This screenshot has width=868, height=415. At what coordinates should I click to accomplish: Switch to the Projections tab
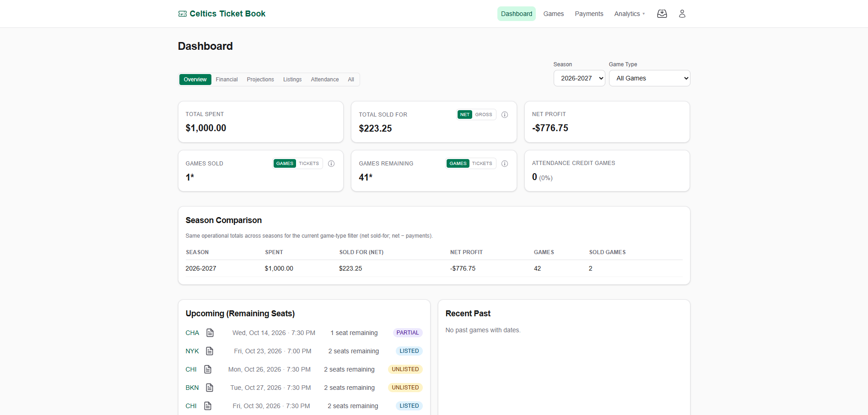[x=260, y=80]
